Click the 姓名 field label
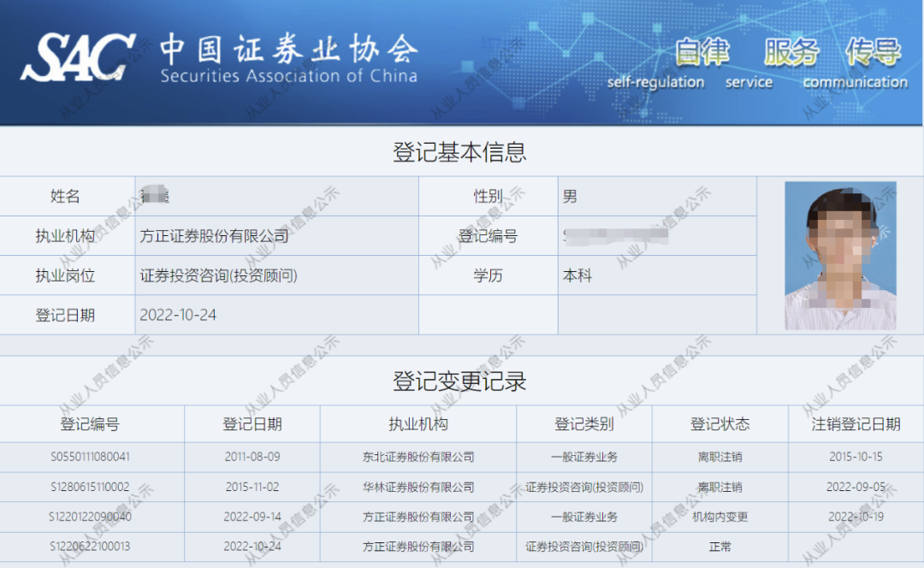 coord(65,196)
